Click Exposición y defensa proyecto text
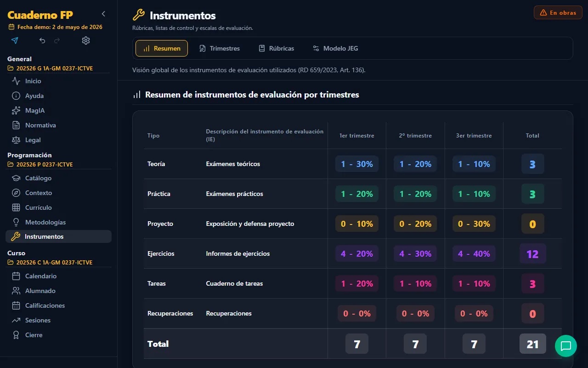This screenshot has height=368, width=588. tap(250, 224)
